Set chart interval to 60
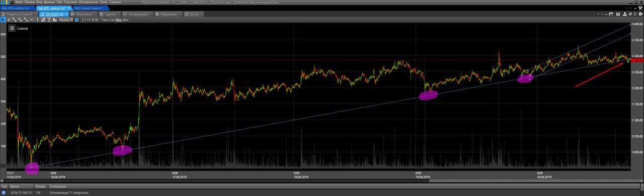The height and width of the screenshot is (196, 644). 97,20
